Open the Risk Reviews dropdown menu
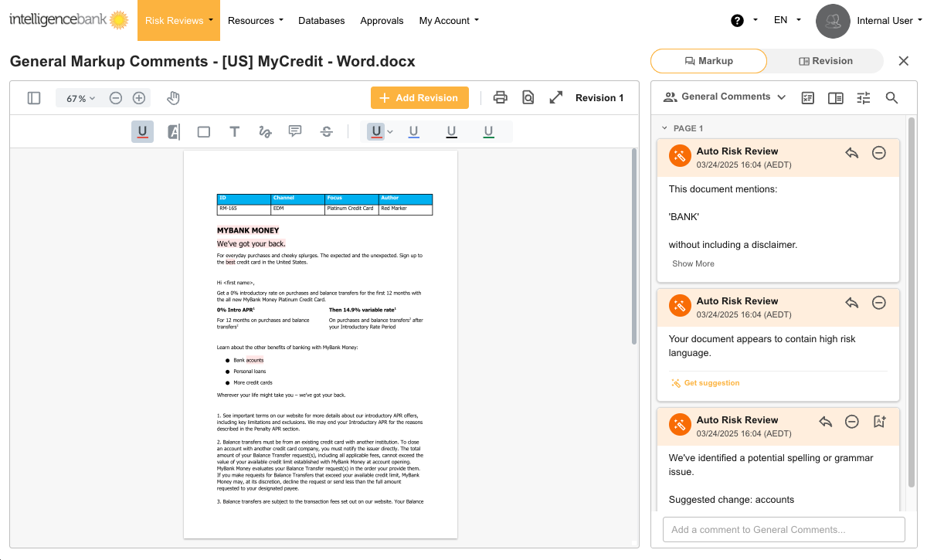The height and width of the screenshot is (560, 927). pyautogui.click(x=180, y=21)
